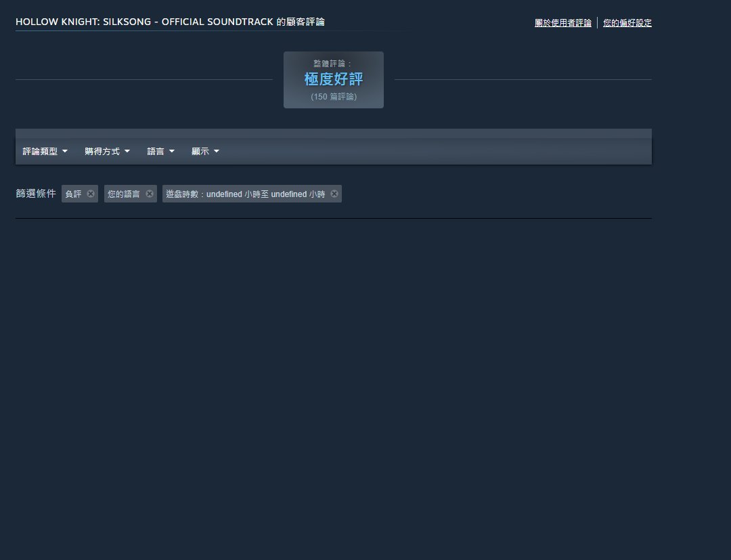Remove the 您的語言 filter tag
The width and height of the screenshot is (731, 560).
[x=149, y=194]
